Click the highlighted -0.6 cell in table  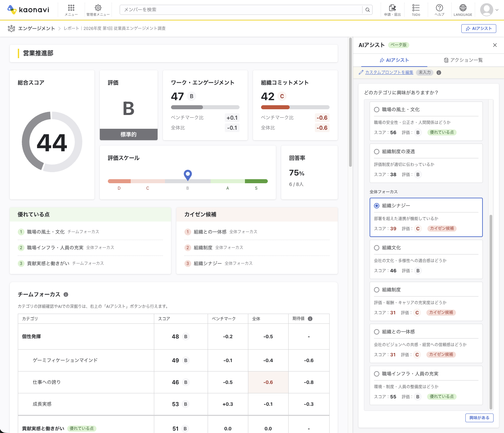pyautogui.click(x=268, y=382)
